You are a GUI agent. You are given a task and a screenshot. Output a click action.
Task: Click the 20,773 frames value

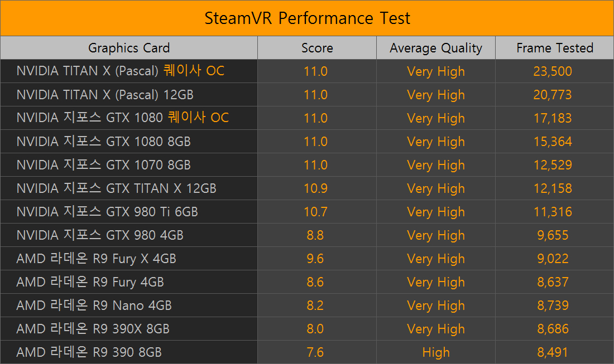coord(553,95)
